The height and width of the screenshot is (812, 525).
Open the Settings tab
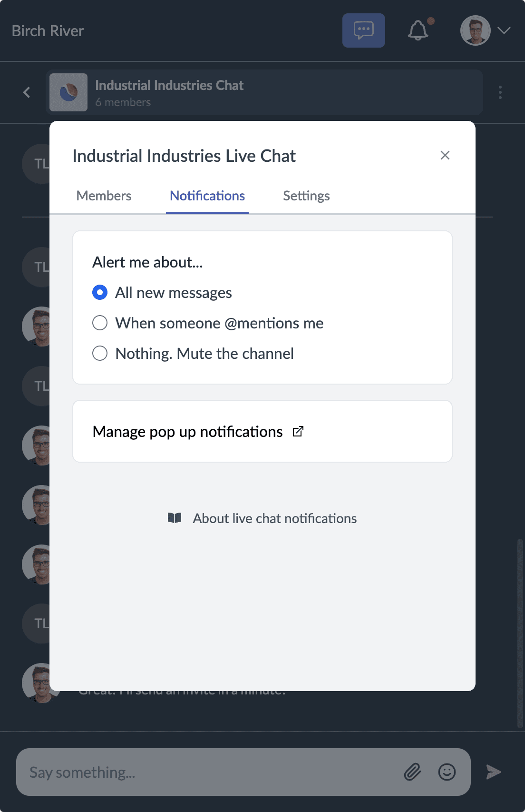coord(306,196)
